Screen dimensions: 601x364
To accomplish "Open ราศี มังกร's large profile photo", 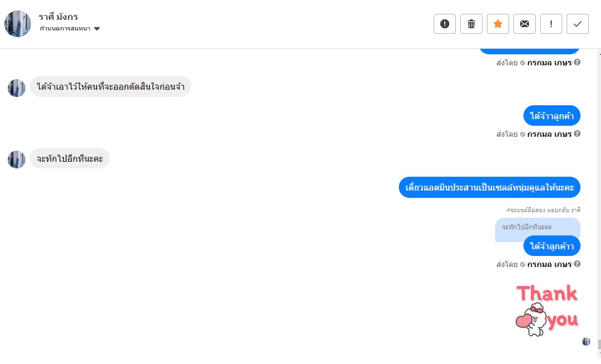I will [18, 24].
